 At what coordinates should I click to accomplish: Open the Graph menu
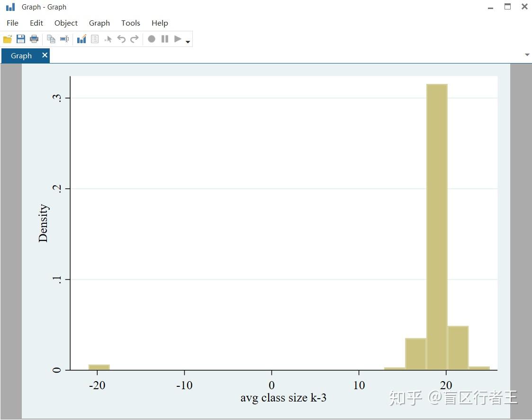pos(99,23)
